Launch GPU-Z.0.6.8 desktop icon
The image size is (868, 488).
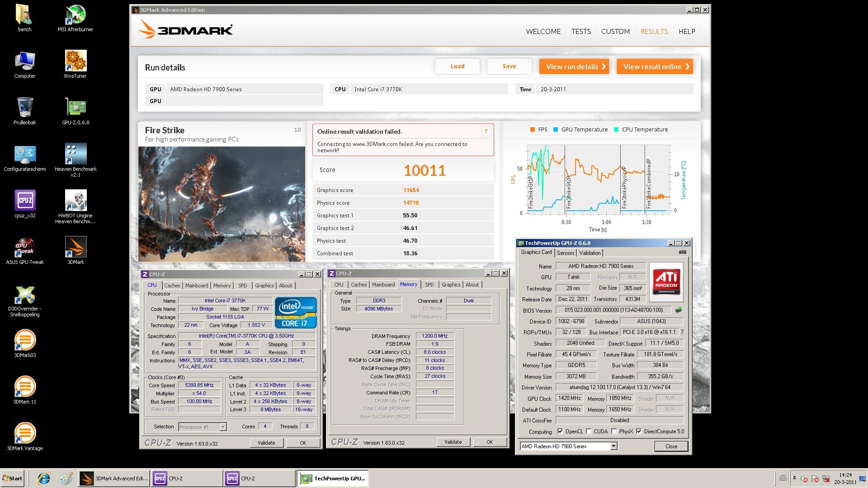pos(75,111)
